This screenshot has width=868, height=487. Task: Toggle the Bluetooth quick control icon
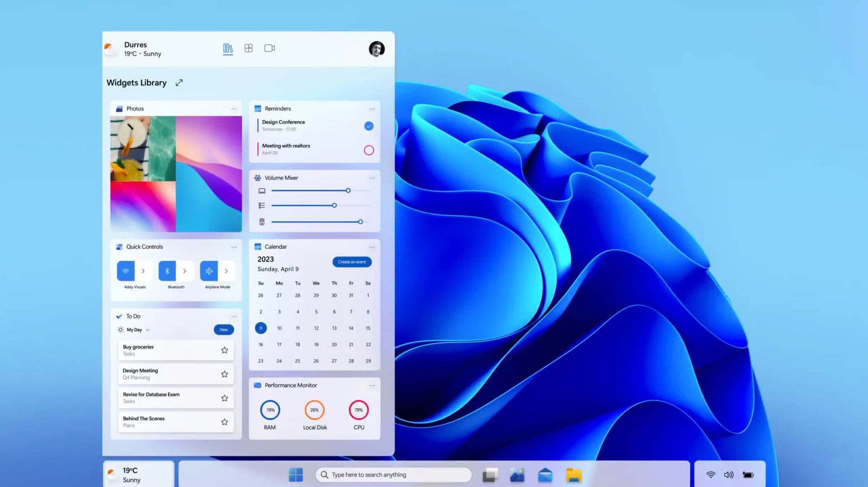point(168,271)
